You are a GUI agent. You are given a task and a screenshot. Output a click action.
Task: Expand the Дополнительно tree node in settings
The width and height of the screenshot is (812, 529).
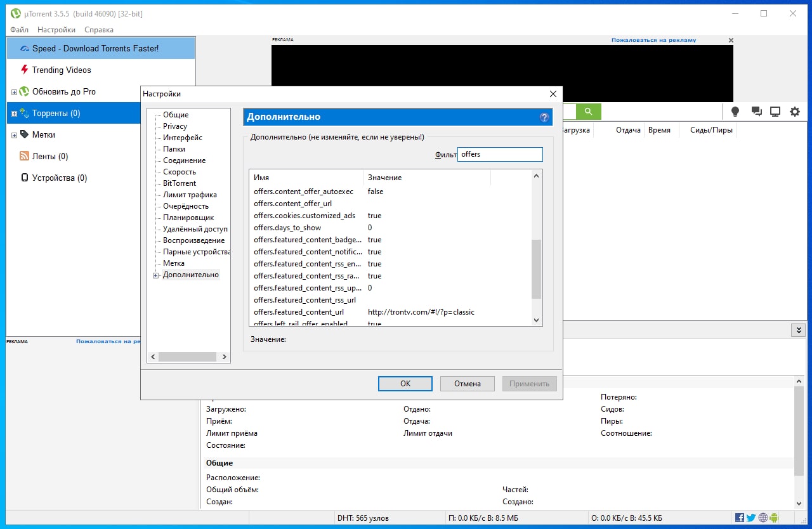pos(155,275)
